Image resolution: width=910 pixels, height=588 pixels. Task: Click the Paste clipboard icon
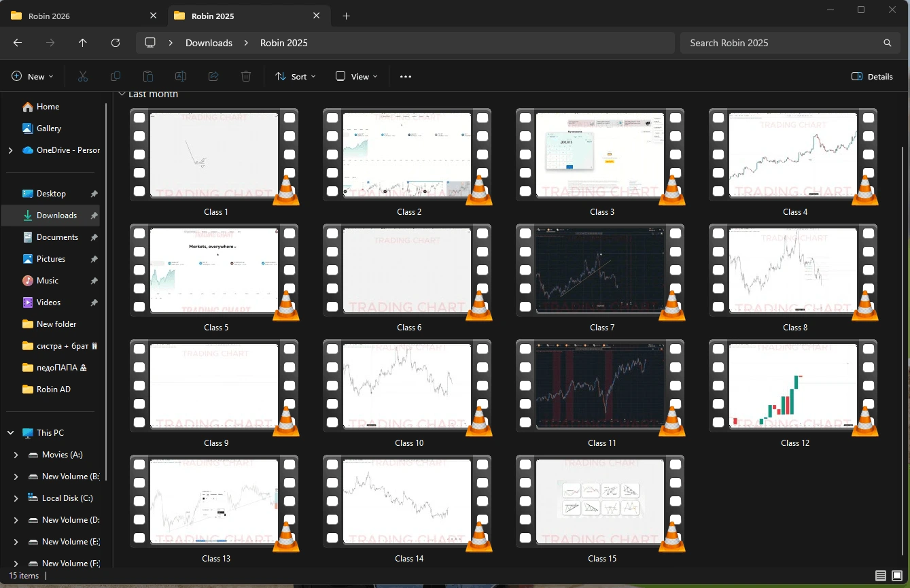tap(148, 77)
